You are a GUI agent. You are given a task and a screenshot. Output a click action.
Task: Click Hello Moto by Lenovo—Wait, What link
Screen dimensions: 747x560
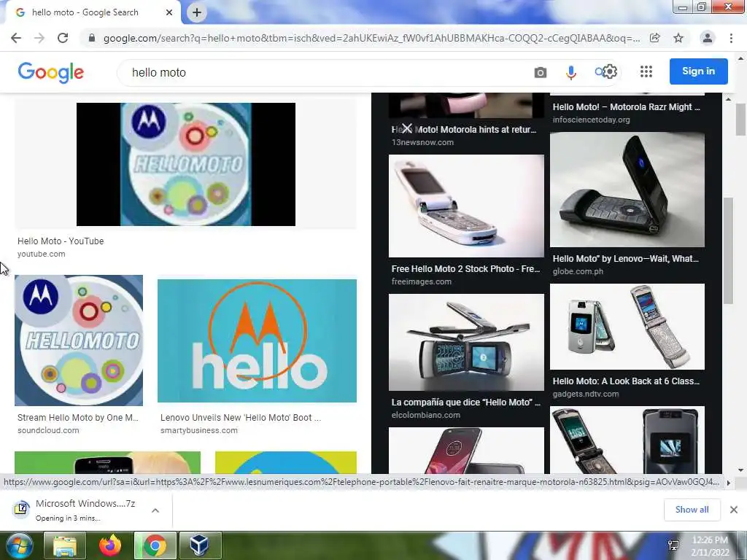(625, 259)
